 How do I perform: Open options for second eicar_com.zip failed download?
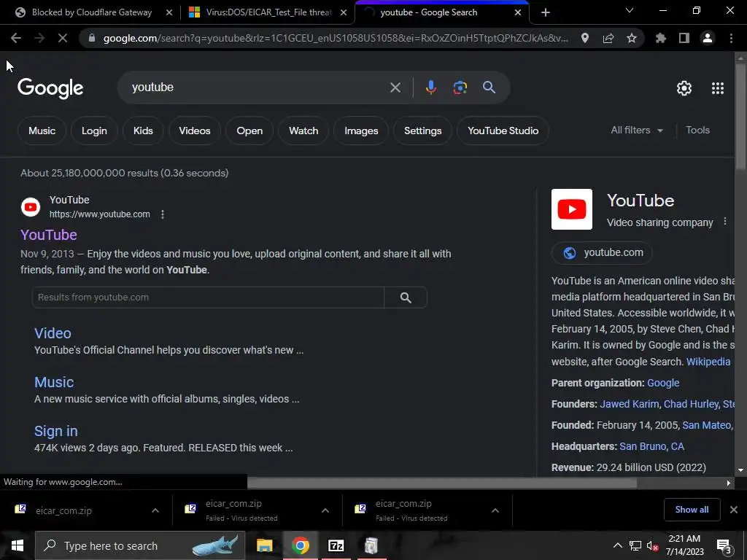click(x=325, y=510)
